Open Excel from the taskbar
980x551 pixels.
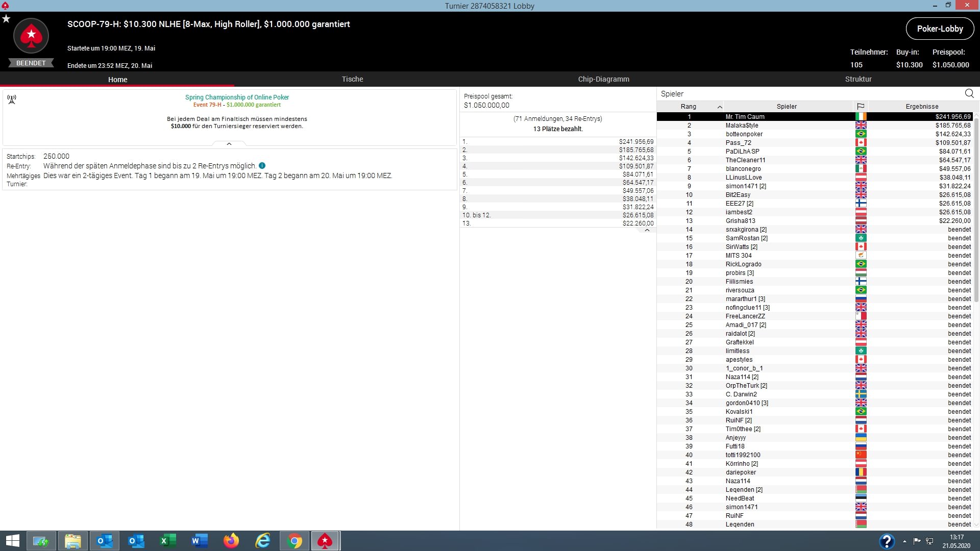[x=168, y=541]
